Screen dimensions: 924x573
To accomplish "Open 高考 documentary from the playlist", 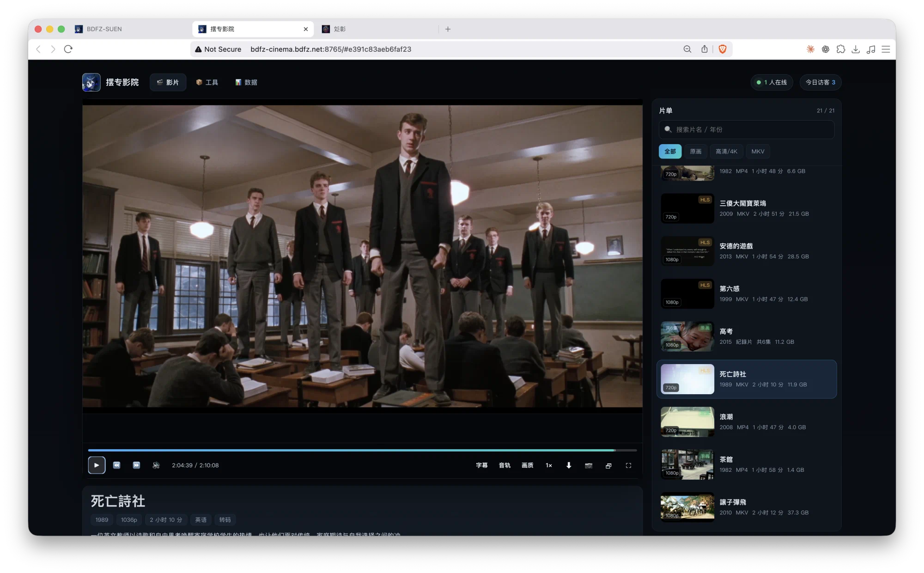I will [x=747, y=336].
